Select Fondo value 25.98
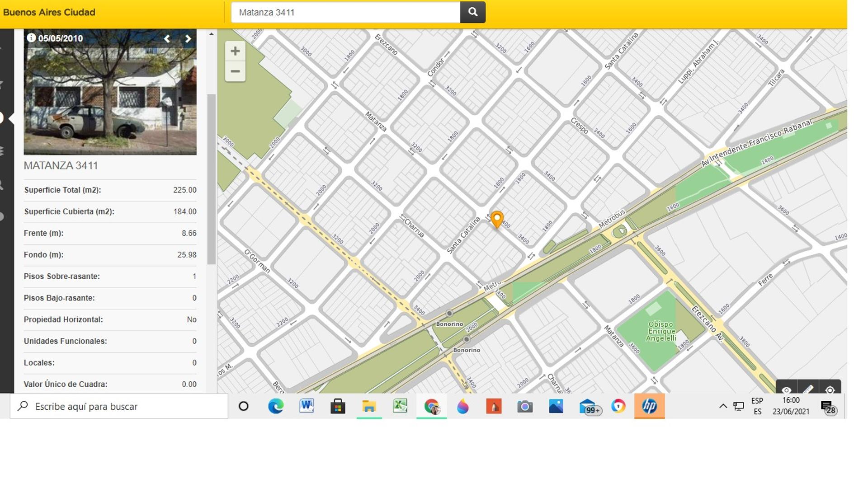This screenshot has width=868, height=488. click(x=187, y=255)
